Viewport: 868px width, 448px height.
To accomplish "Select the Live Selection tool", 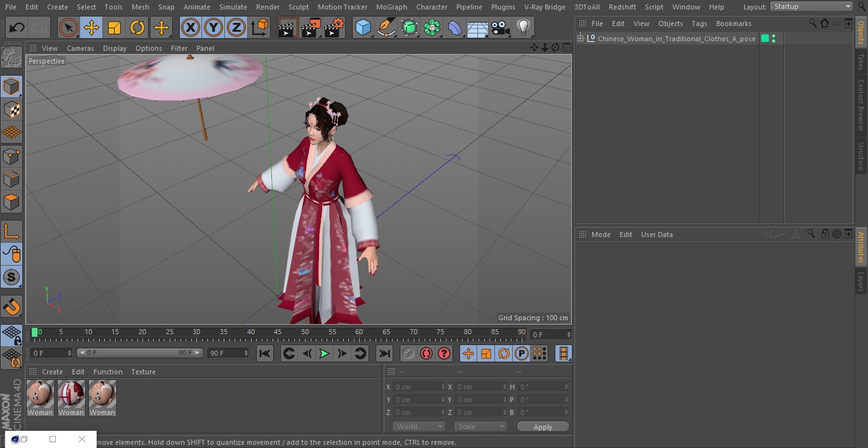I will point(68,27).
